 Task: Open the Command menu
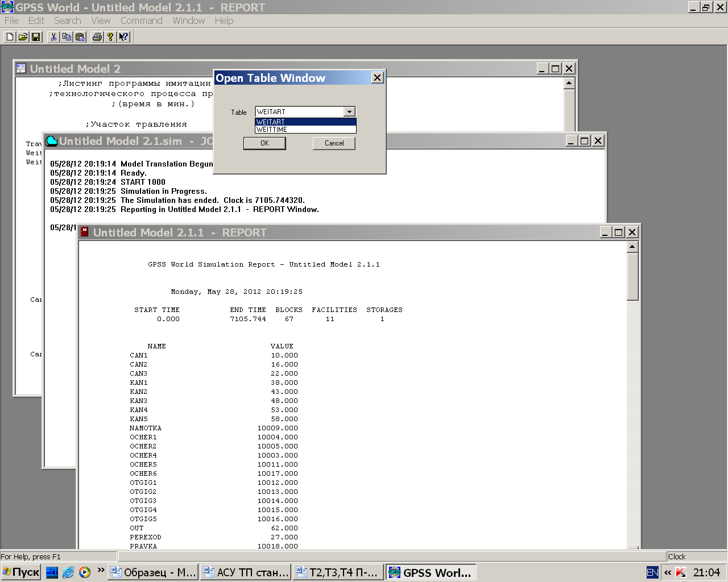pos(142,20)
